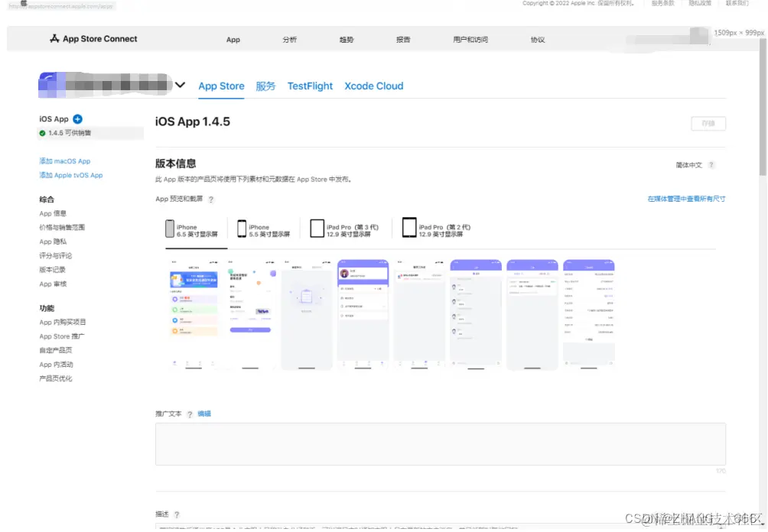Open the blurred account menu at top right
Viewport: 768px width, 532px height.
click(x=667, y=38)
